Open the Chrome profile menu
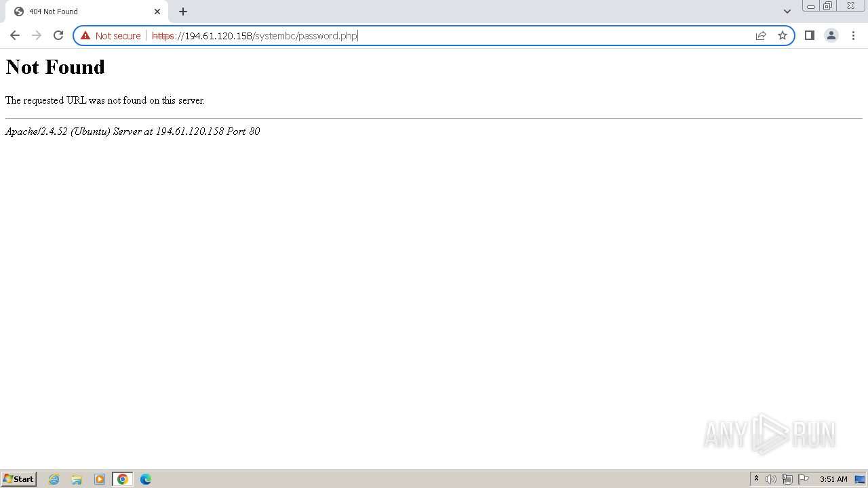The image size is (868, 488). [831, 35]
